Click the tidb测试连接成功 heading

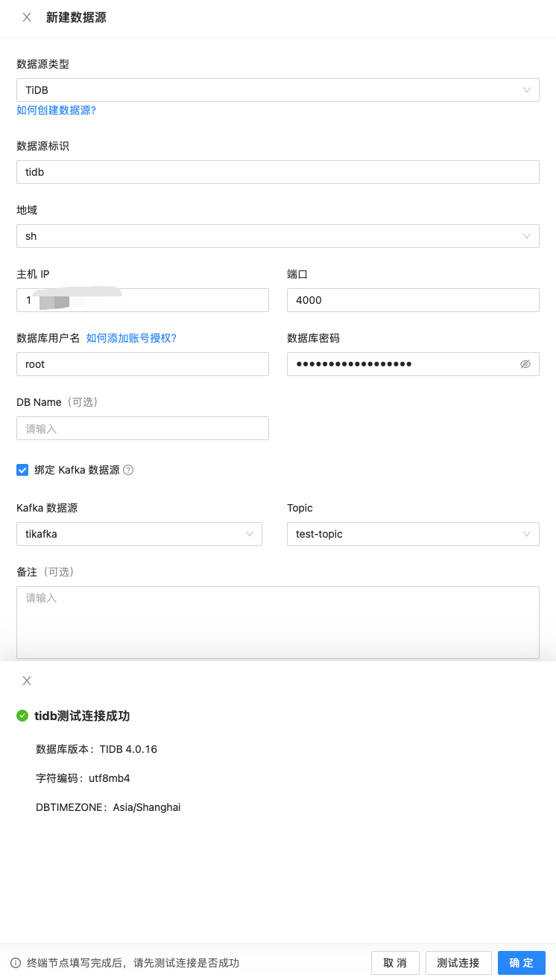pos(82,716)
